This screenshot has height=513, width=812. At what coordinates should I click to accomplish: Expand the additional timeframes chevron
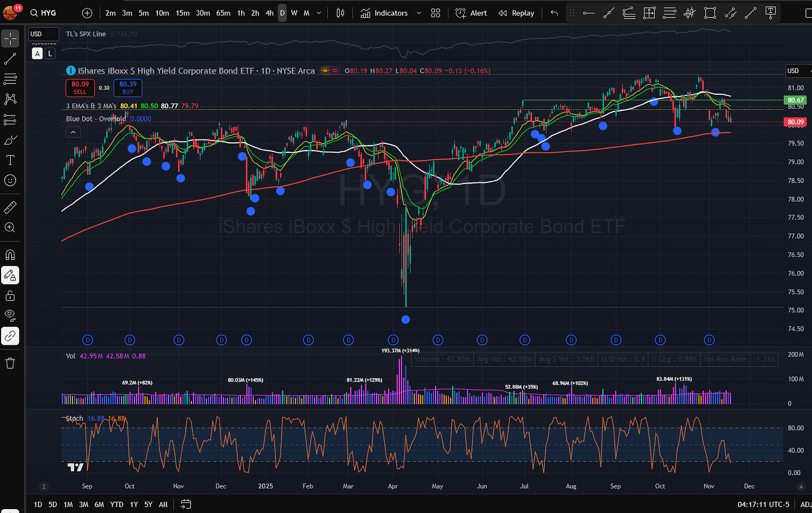pyautogui.click(x=318, y=13)
